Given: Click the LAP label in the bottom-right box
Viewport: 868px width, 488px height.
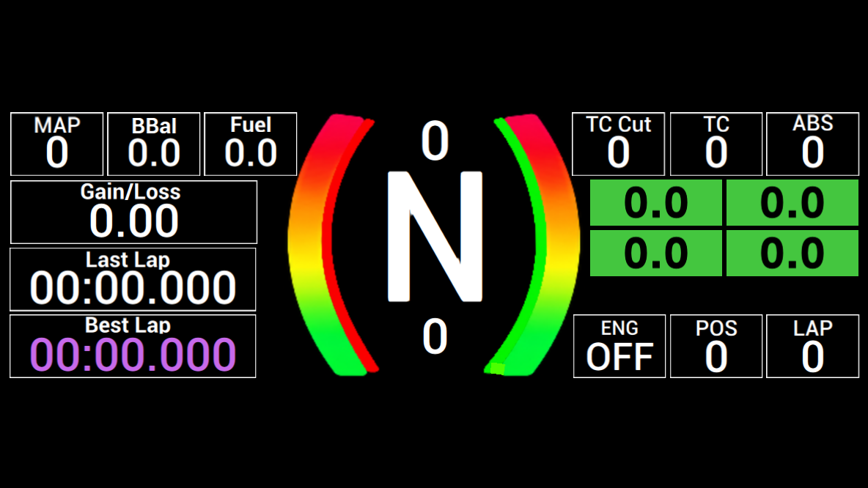Looking at the screenshot, I should pyautogui.click(x=812, y=328).
